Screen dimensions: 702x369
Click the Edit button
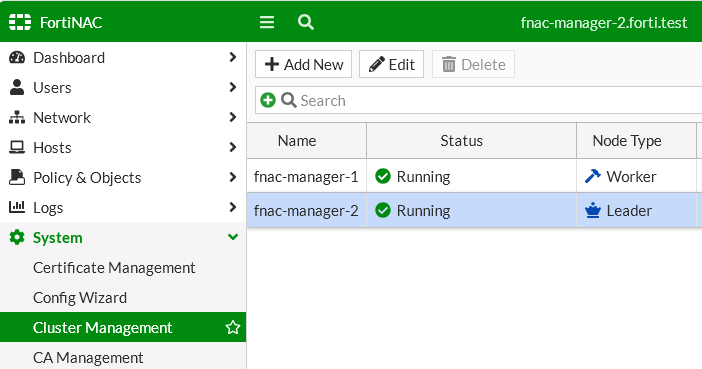391,64
